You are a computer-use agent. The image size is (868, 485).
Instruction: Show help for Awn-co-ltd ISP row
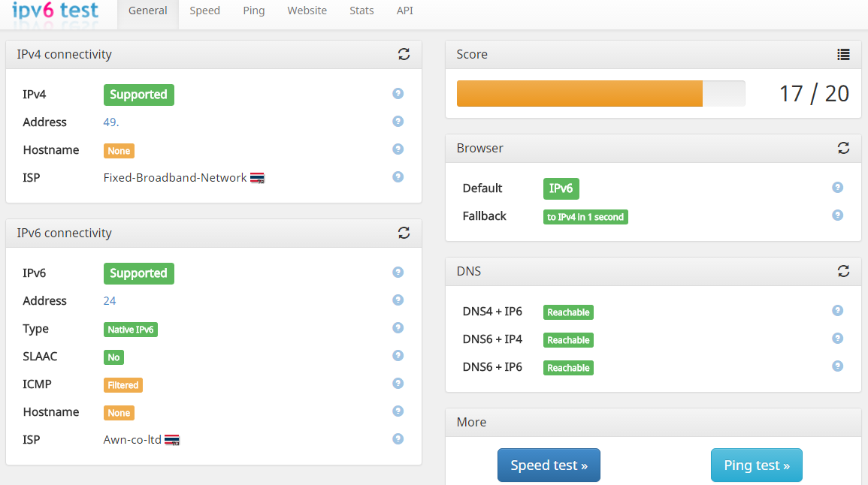398,439
